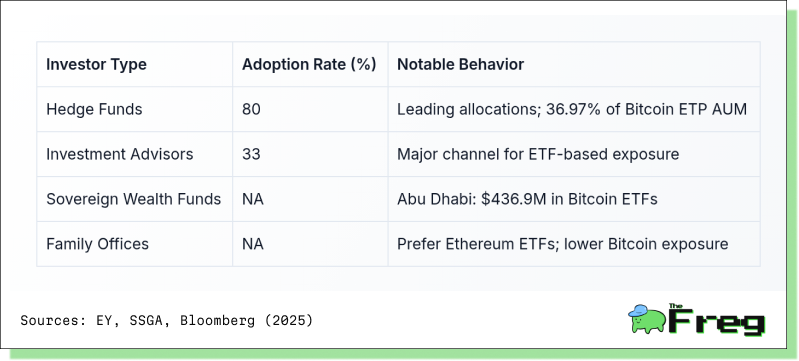Click the Family Offices row label

click(97, 244)
